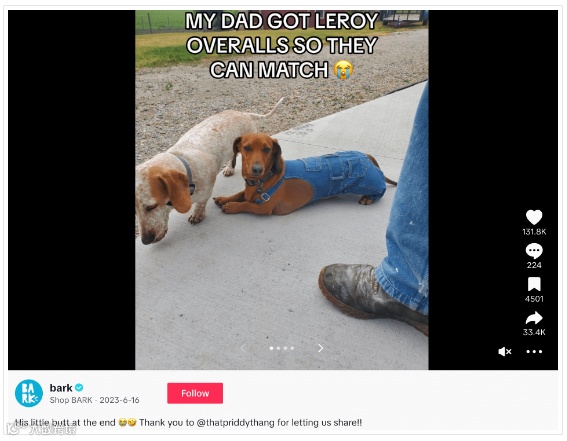
Task: Click the 2023-6-16 post date
Action: tap(119, 400)
